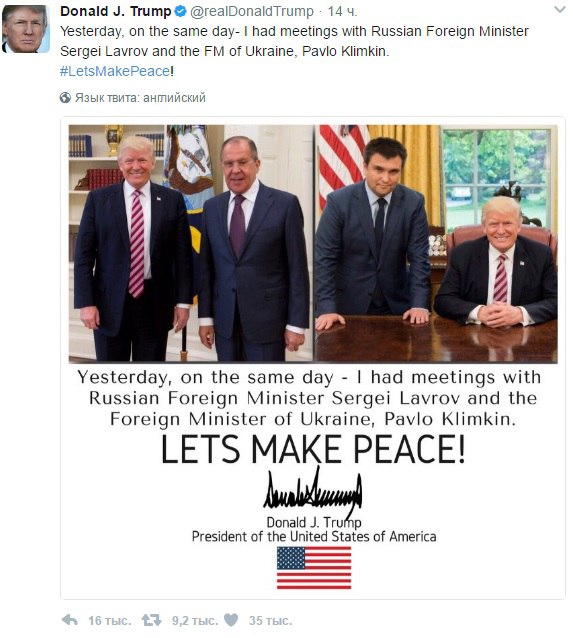Click the signature in the attached image

pos(313,492)
